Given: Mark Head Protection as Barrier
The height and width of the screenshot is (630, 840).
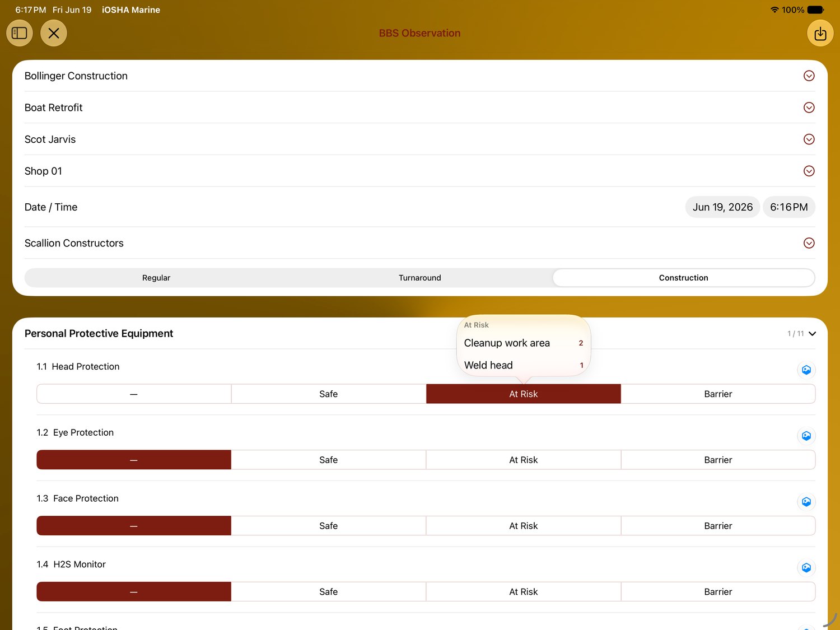Looking at the screenshot, I should (x=718, y=394).
